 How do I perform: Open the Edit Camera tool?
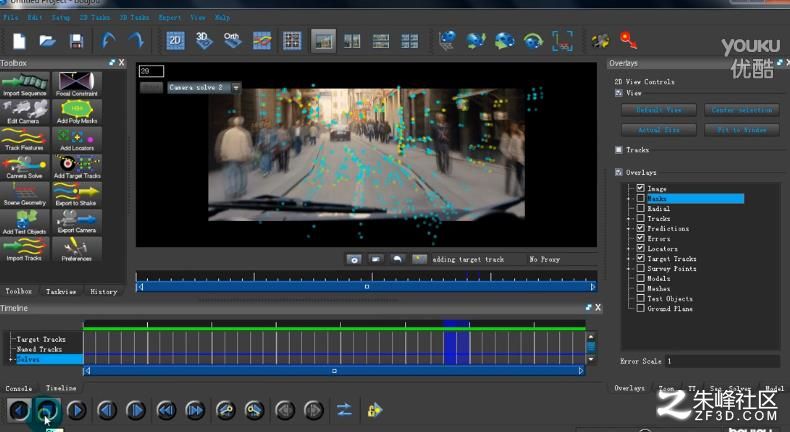click(25, 111)
